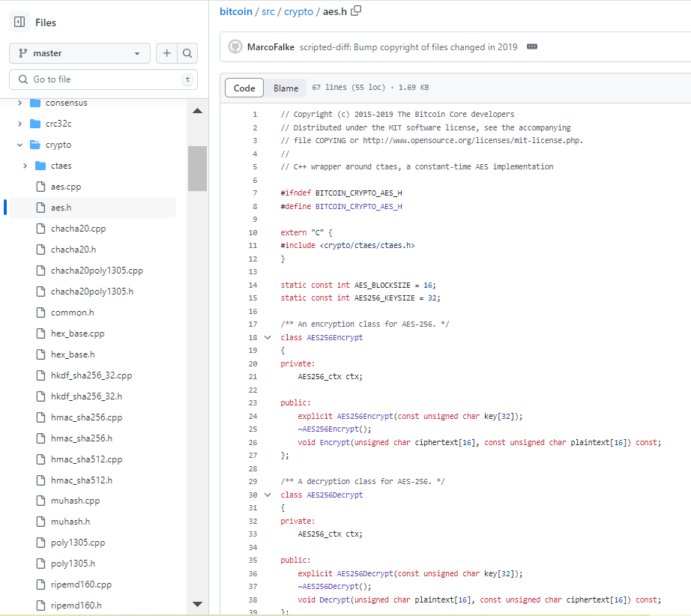Open chacha20poly1305.cpp file

tap(97, 271)
